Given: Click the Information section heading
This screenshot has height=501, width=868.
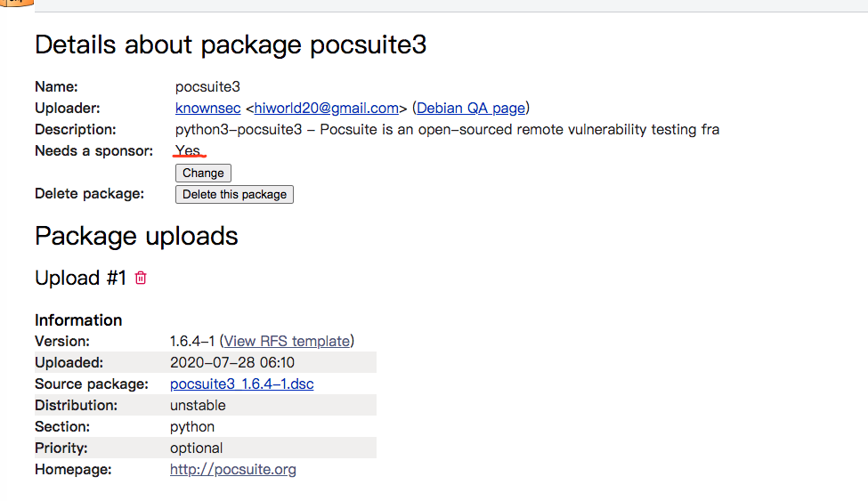Looking at the screenshot, I should coord(78,320).
